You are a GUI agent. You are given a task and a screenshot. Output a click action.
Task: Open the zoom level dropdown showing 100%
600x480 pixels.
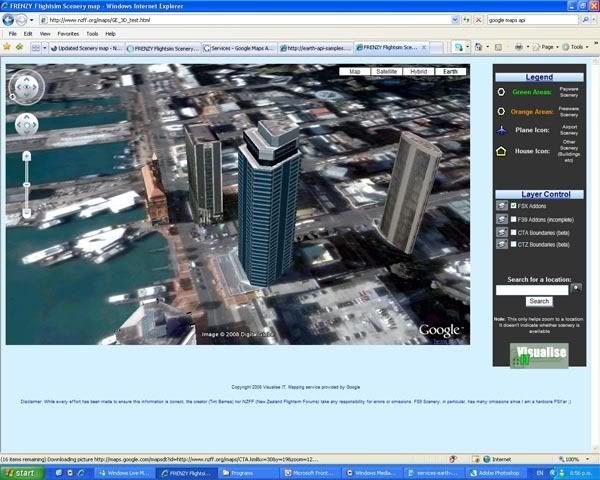pyautogui.click(x=574, y=459)
